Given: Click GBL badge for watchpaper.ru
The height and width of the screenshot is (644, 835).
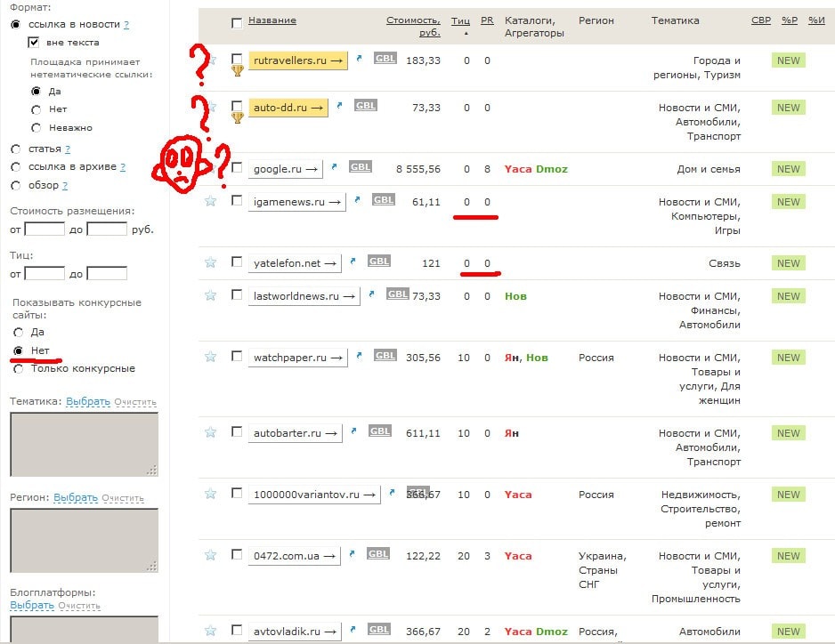Looking at the screenshot, I should [385, 355].
